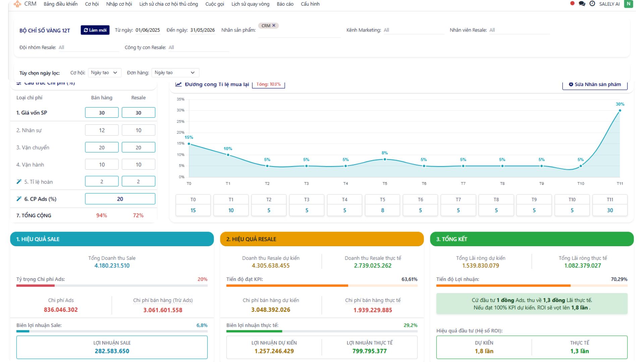Image resolution: width=644 pixels, height=362 pixels.
Task: Click Sửa Nhãn sản phẩm button
Action: [595, 84]
